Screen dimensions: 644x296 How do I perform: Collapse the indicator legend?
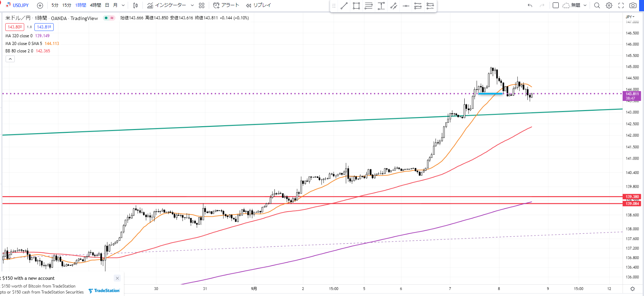(x=10, y=59)
